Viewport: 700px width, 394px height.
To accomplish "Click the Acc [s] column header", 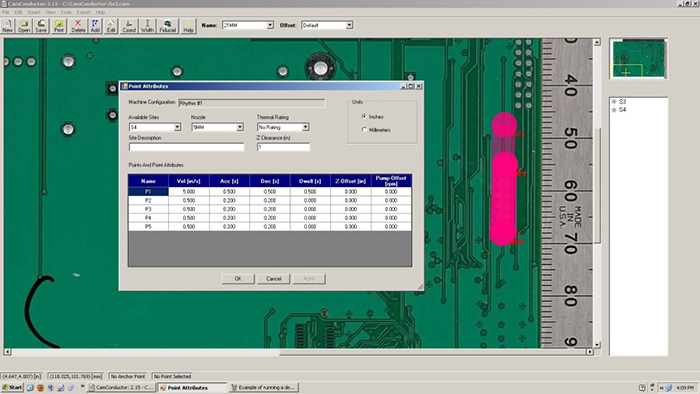I will point(229,181).
